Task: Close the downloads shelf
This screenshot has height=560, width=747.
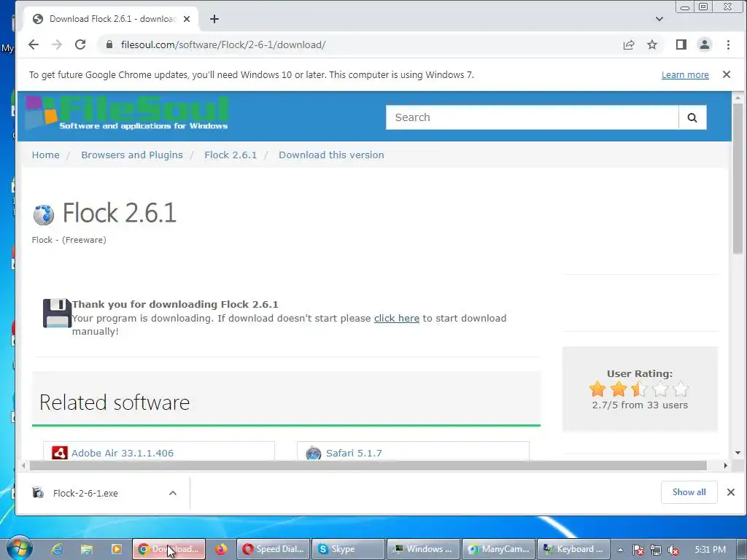Action: [x=731, y=492]
